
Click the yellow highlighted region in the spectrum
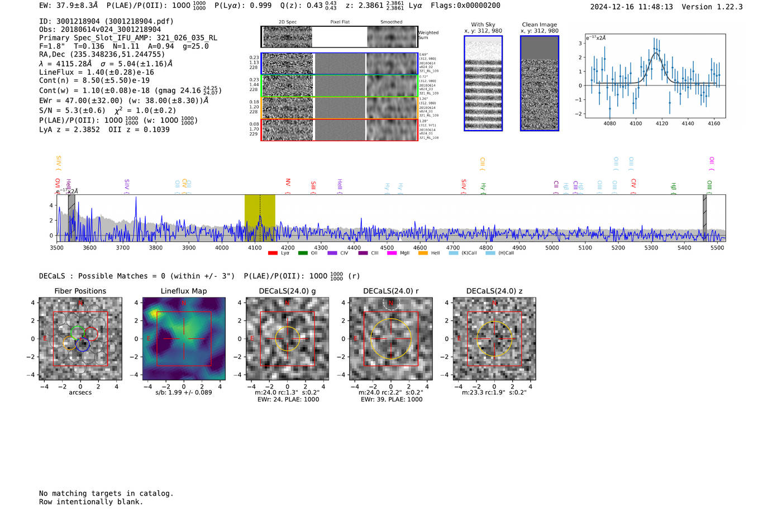[x=260, y=218]
